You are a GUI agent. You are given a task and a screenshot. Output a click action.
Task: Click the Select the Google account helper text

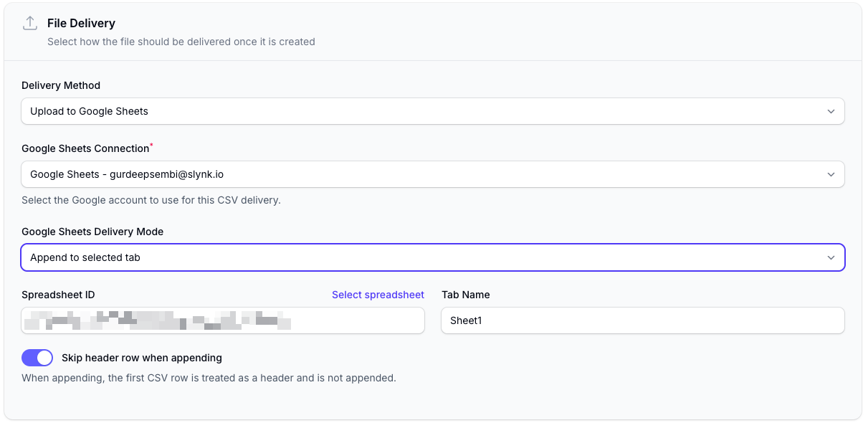(151, 200)
